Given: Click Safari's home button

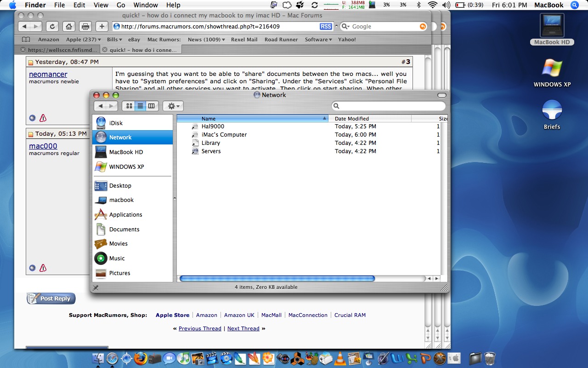Looking at the screenshot, I should click(69, 27).
